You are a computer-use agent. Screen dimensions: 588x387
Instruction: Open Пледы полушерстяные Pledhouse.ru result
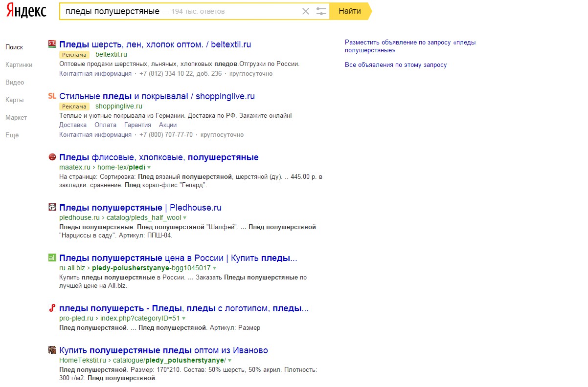point(140,208)
